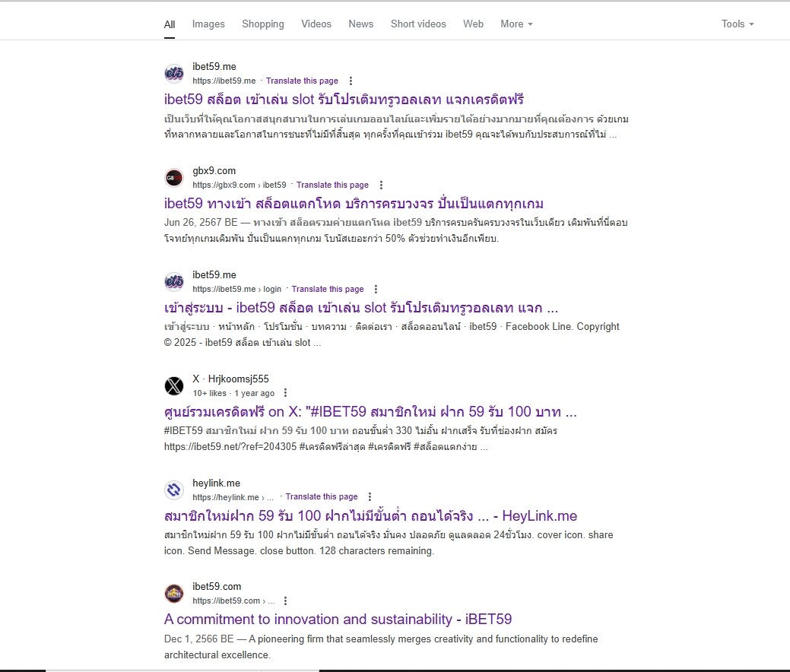Viewport: 790px width, 672px height.
Task: Click the '10+ likes · 1 year ago' text
Action: point(233,393)
